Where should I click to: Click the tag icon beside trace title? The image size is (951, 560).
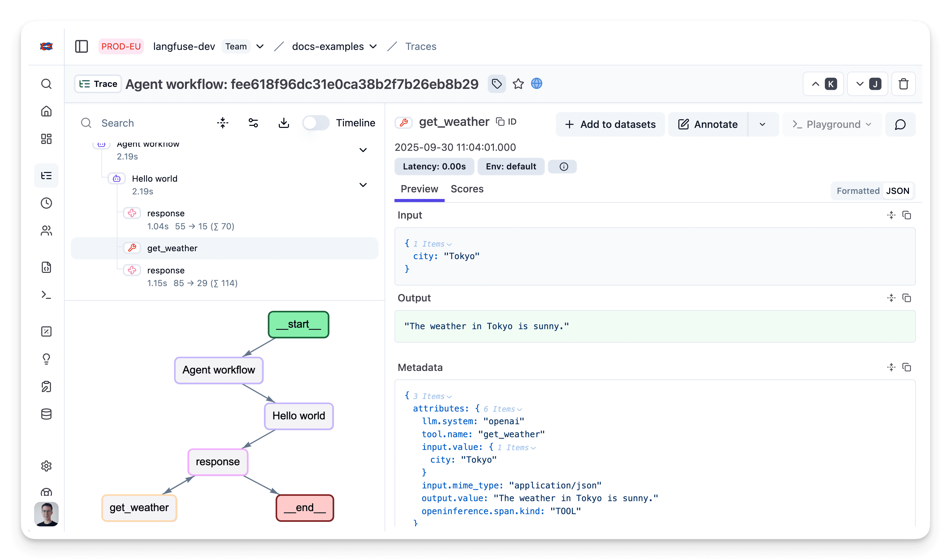point(497,84)
